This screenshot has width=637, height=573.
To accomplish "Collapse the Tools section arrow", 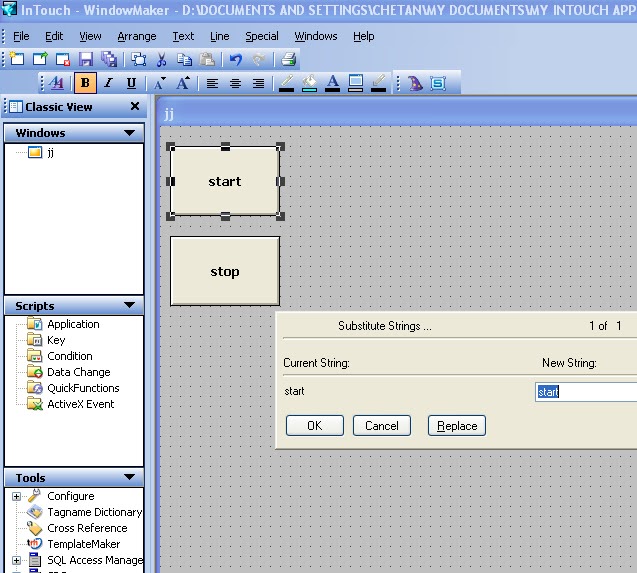I will [130, 477].
